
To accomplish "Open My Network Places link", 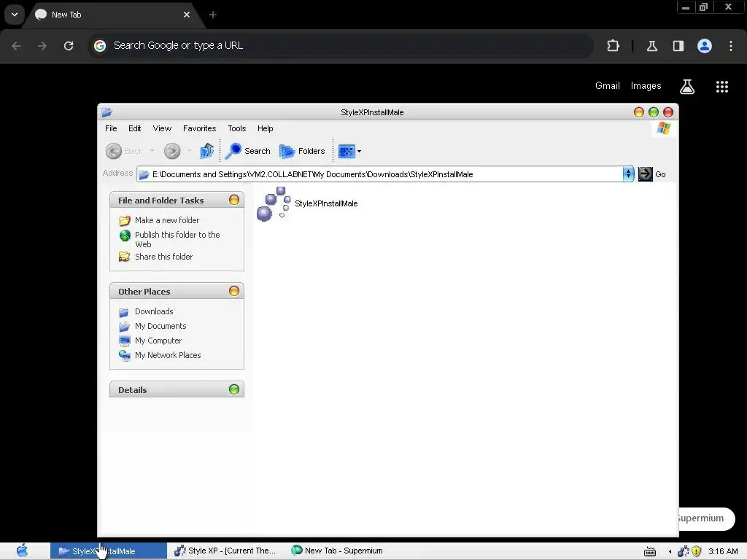I will (168, 355).
